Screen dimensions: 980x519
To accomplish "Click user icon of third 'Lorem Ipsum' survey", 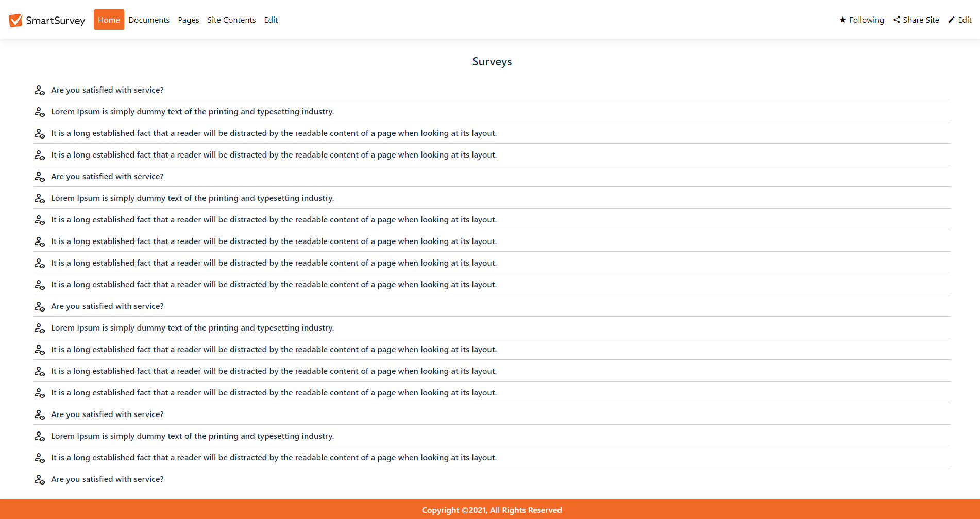I will click(x=40, y=328).
